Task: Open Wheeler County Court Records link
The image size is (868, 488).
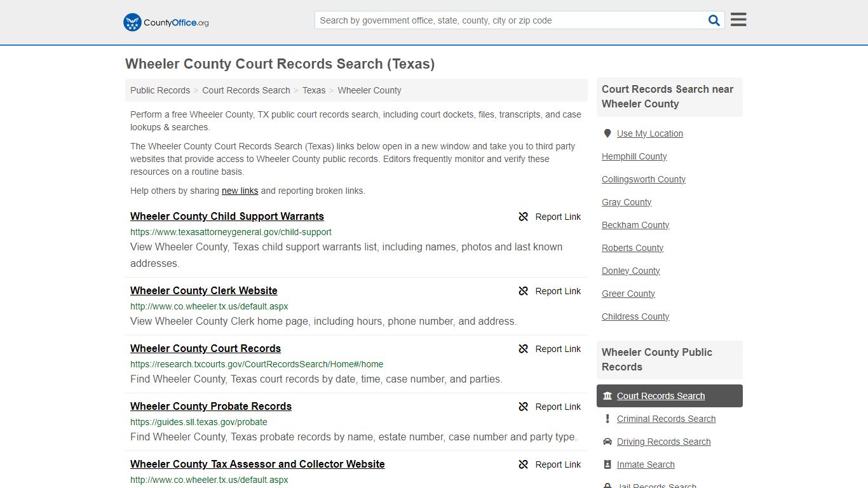Action: 205,348
